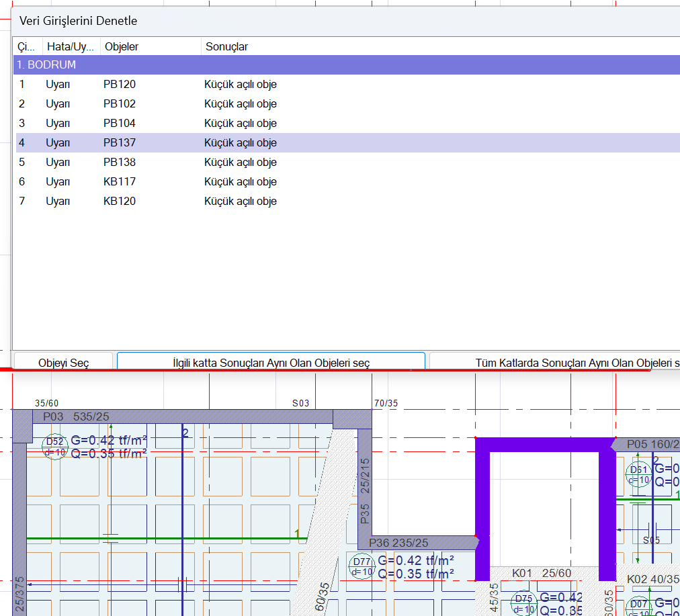Select the D75 slab marker circle
680x616 pixels.
(x=524, y=603)
